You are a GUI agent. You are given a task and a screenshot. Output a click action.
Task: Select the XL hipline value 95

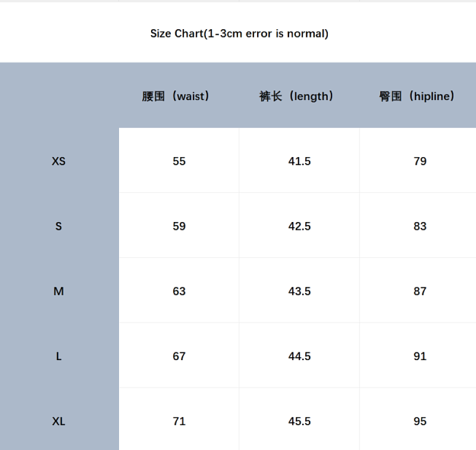point(420,421)
